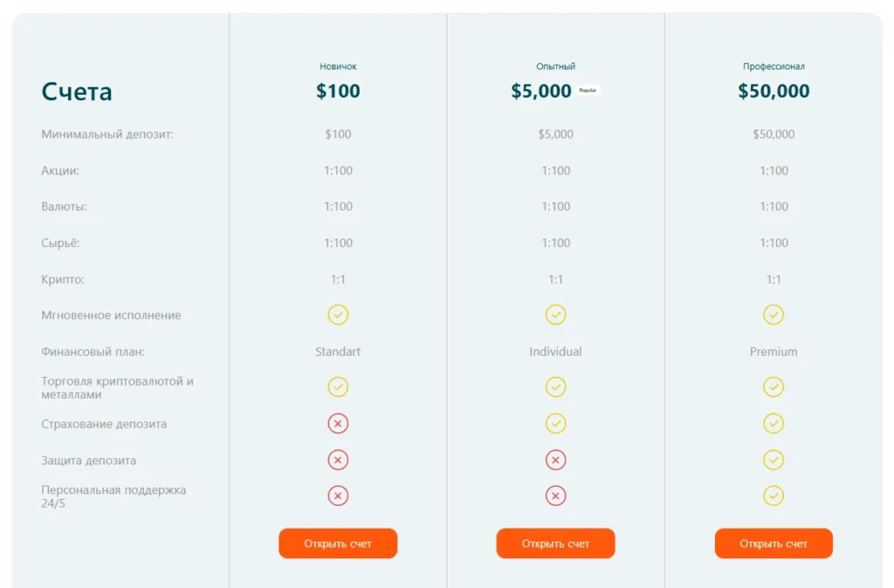Click Опытный deposit protection red cross icon
Screen dimensions: 894x588
(555, 460)
